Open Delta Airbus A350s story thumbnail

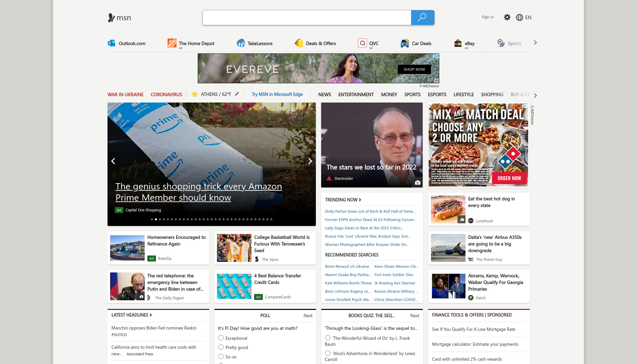(448, 248)
